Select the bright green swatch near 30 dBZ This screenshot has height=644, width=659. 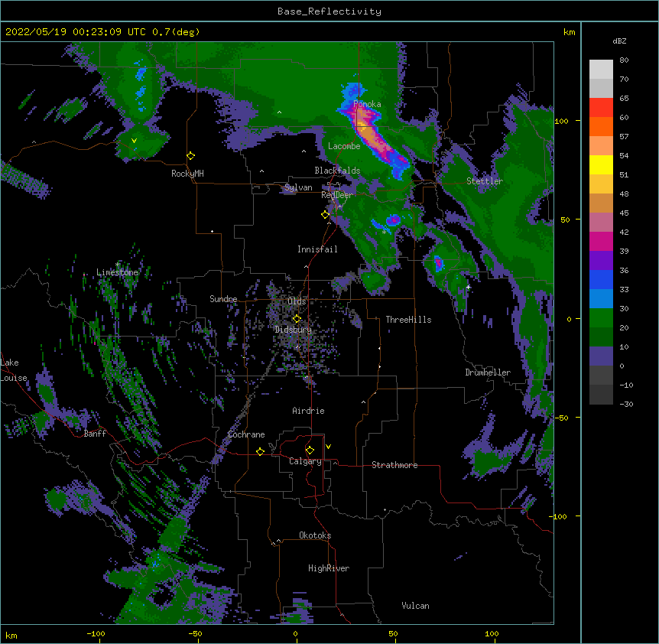point(601,318)
